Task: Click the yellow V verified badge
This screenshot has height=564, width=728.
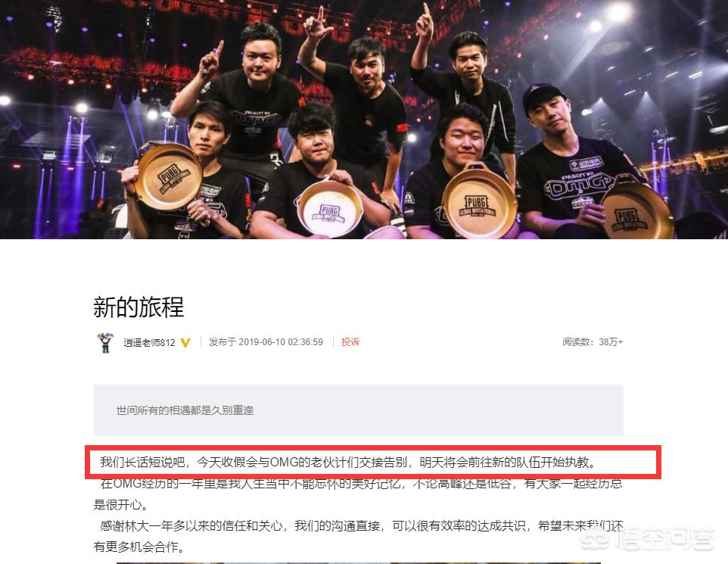Action: point(185,343)
